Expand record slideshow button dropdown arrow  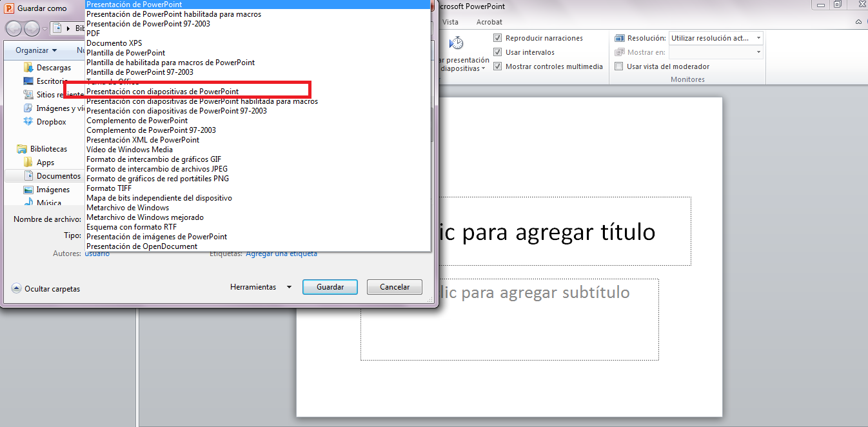pyautogui.click(x=483, y=68)
